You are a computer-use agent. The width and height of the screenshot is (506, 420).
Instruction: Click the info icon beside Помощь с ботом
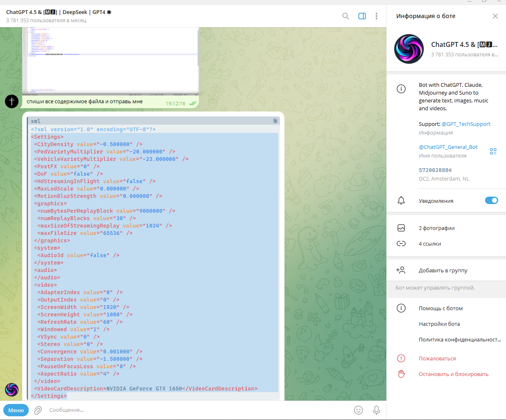(x=401, y=308)
